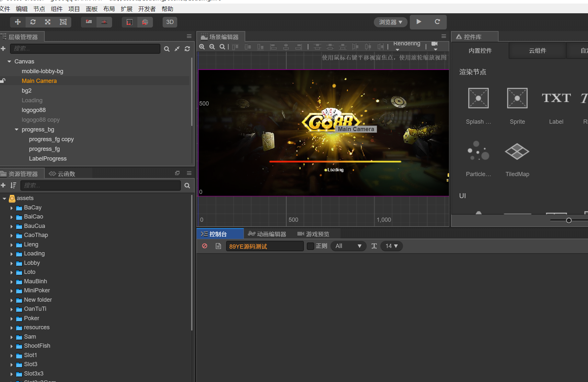Select the rotate transform tool
This screenshot has height=382, width=588.
[33, 22]
